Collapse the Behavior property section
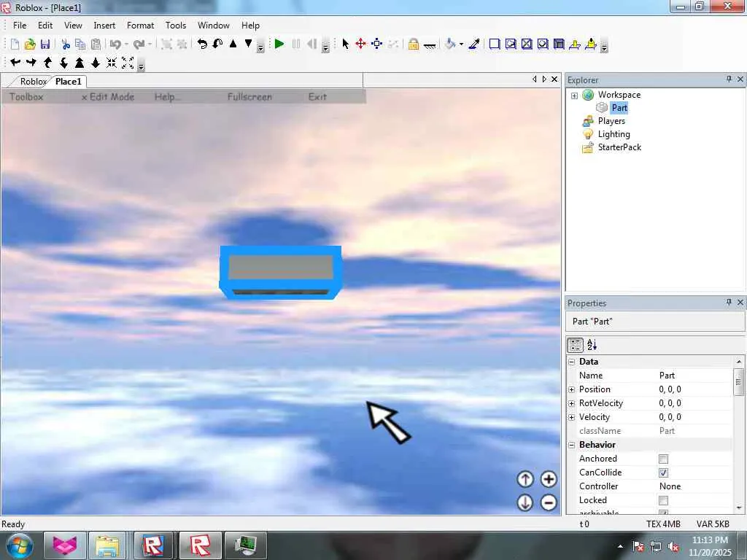Screen dimensions: 747x560 coord(572,446)
